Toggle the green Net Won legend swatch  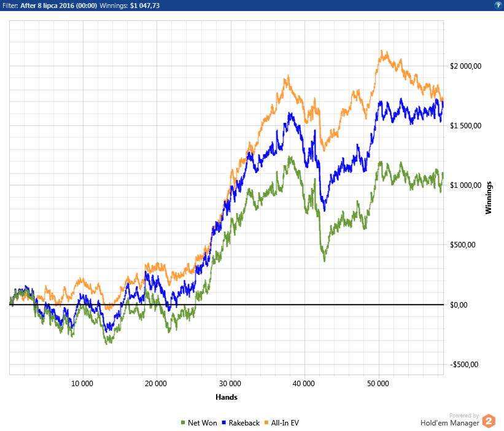point(183,422)
